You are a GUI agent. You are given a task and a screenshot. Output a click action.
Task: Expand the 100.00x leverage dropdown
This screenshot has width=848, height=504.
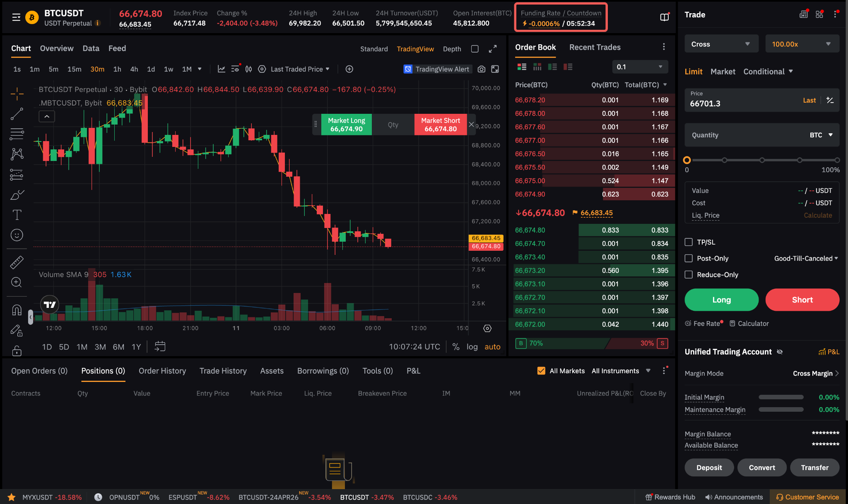(x=802, y=44)
